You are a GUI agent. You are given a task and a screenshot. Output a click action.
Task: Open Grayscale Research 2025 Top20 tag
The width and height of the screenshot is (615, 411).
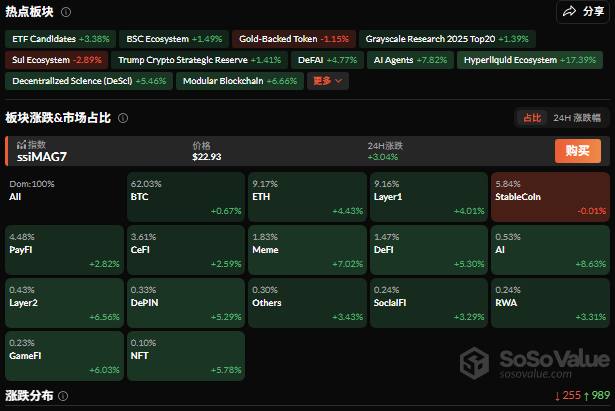[x=447, y=39]
